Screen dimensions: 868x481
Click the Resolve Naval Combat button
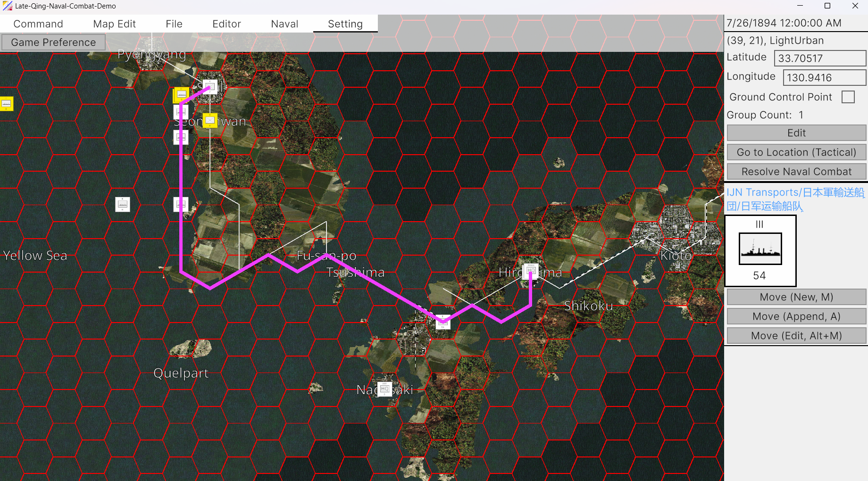coord(796,172)
